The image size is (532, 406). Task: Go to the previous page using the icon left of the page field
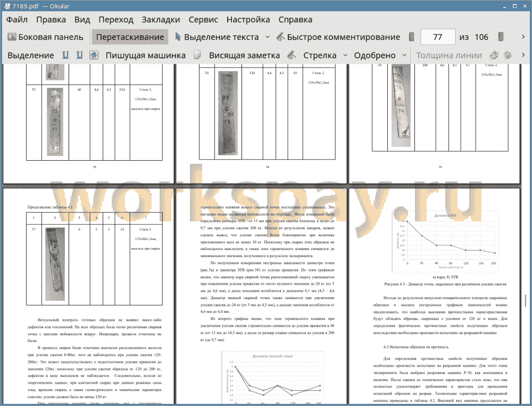412,37
